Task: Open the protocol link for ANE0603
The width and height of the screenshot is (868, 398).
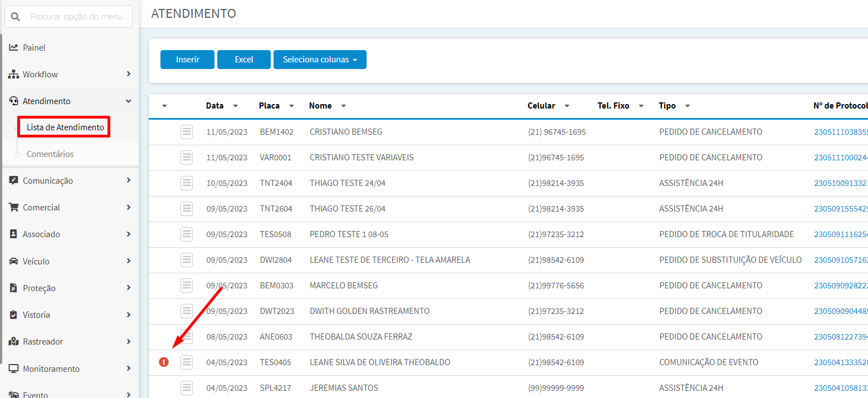Action: (841, 337)
